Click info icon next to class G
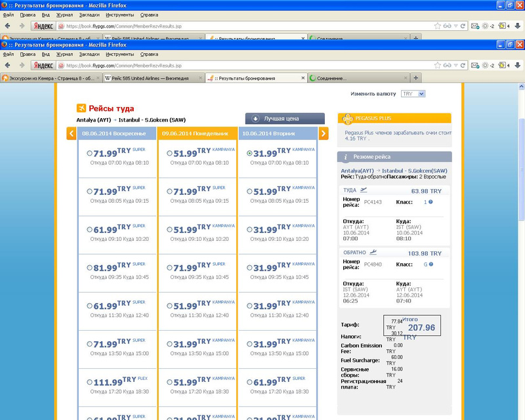The height and width of the screenshot is (420, 525). (430, 264)
